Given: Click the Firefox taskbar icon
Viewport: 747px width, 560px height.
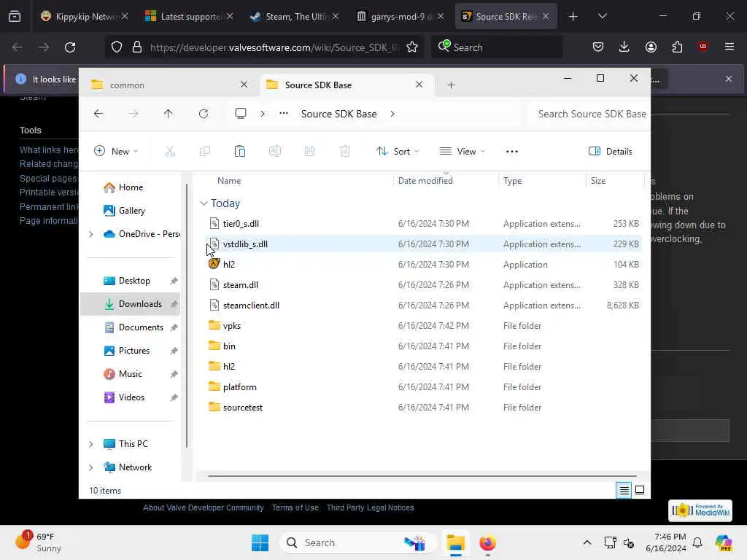Looking at the screenshot, I should [x=487, y=542].
